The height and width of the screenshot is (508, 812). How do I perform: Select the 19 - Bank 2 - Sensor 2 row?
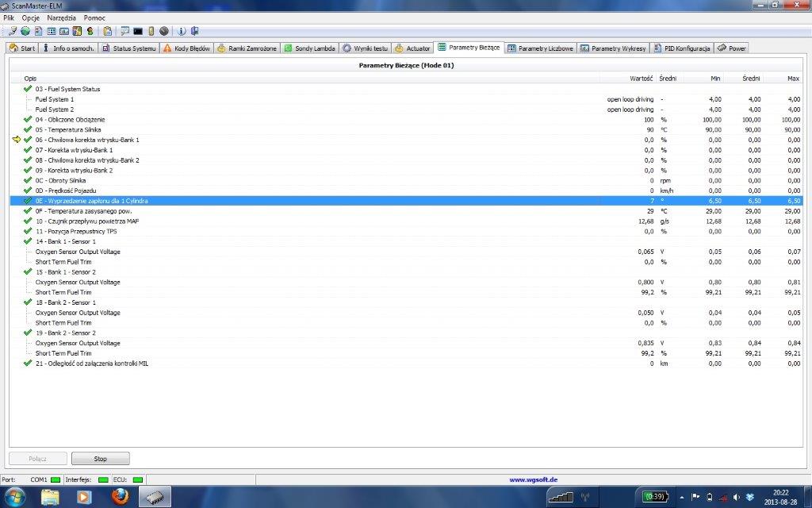coord(65,333)
